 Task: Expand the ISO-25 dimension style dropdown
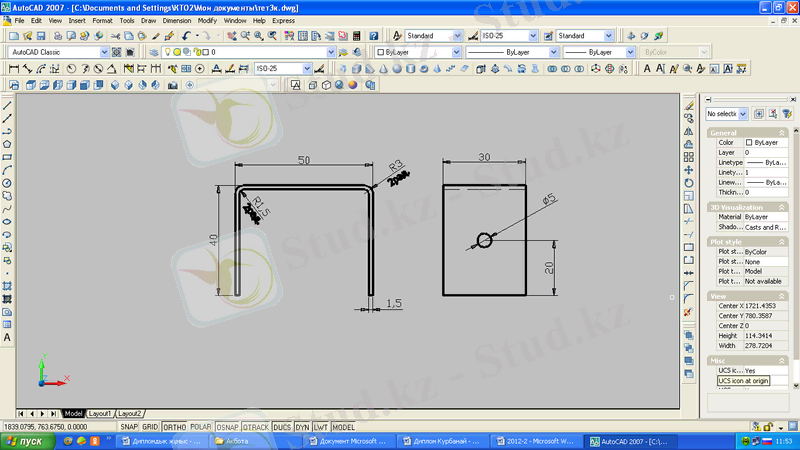(x=542, y=35)
